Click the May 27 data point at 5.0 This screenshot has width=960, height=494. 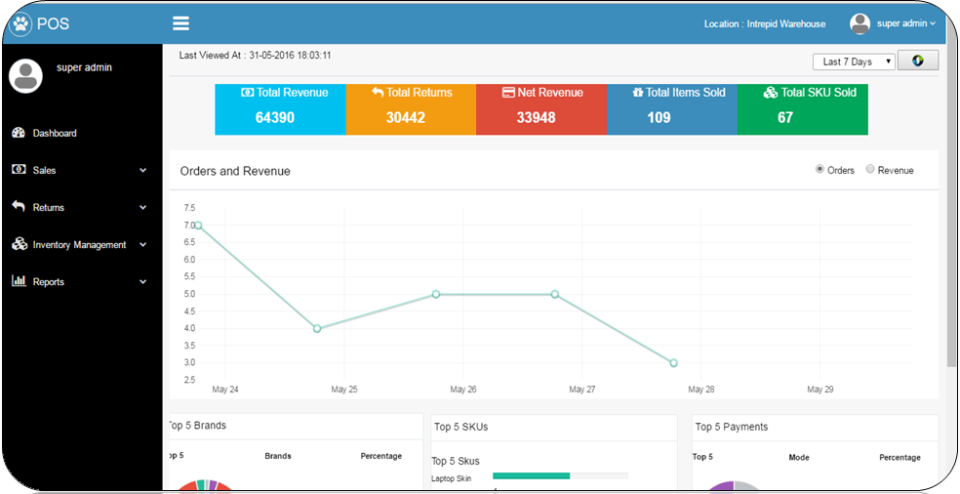click(x=555, y=294)
